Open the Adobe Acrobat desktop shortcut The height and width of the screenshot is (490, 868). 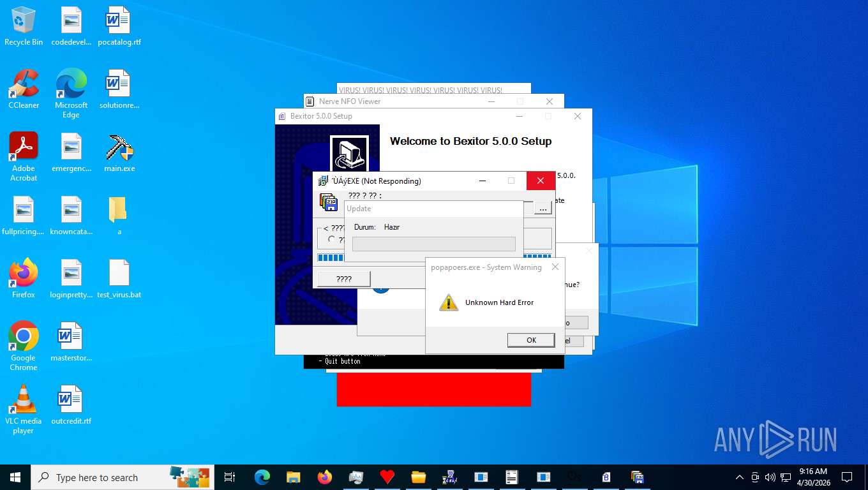coord(24,157)
